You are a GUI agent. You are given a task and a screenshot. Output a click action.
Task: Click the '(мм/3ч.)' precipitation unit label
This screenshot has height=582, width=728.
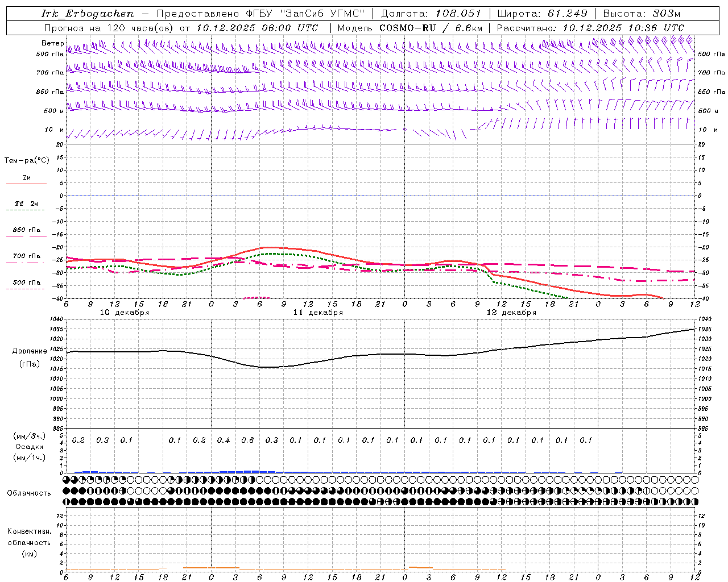(29, 436)
